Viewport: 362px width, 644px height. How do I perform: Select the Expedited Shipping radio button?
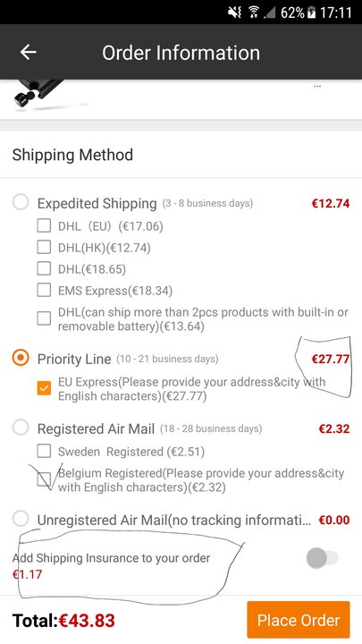(21, 202)
